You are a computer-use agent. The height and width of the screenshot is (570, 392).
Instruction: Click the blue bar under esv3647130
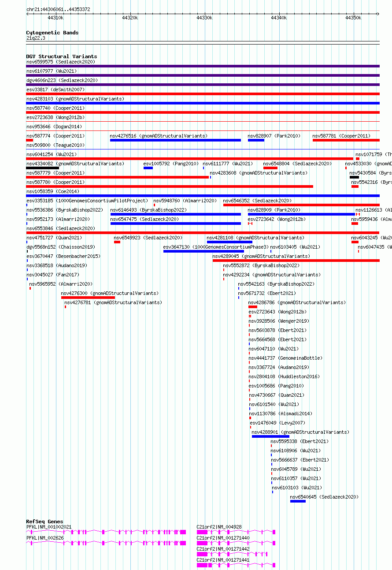pos(203,251)
